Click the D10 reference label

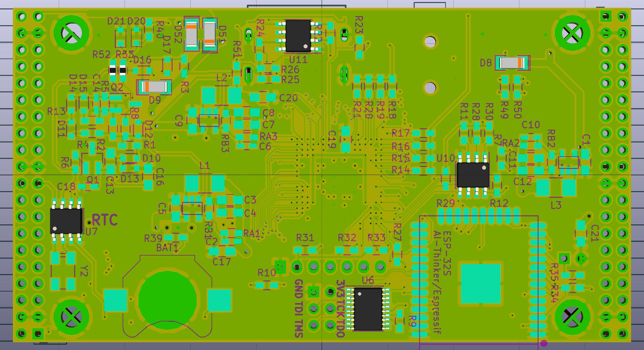(x=151, y=158)
